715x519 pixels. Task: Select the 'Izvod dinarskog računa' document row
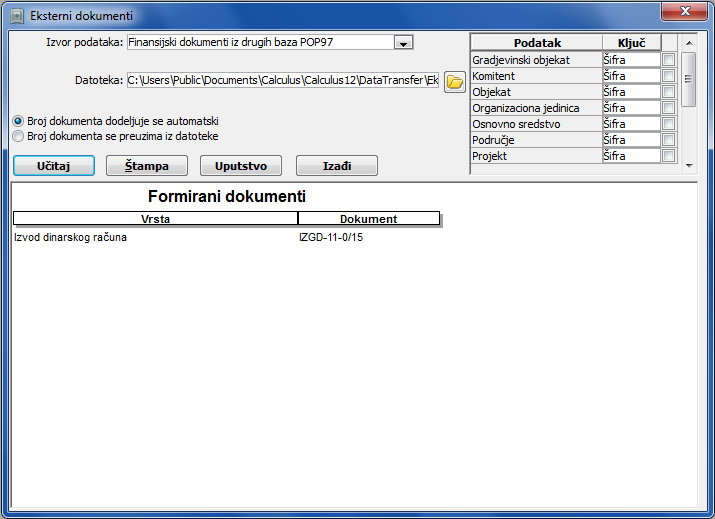tap(71, 238)
